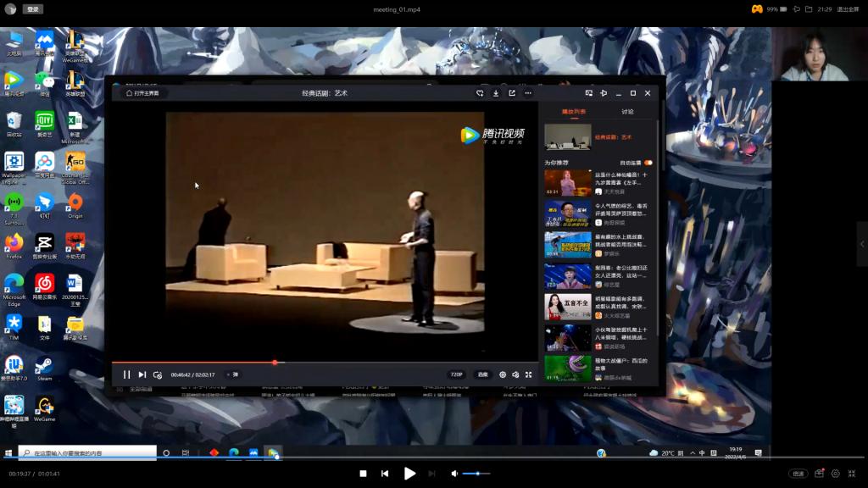Click the share icon in player title bar

[512, 93]
